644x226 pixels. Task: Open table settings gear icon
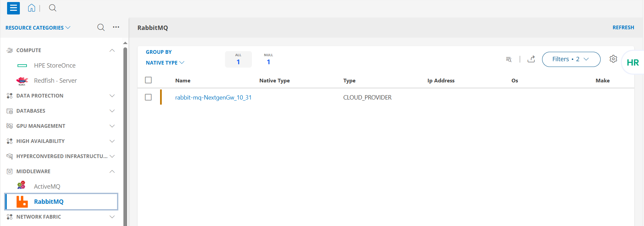tap(613, 59)
